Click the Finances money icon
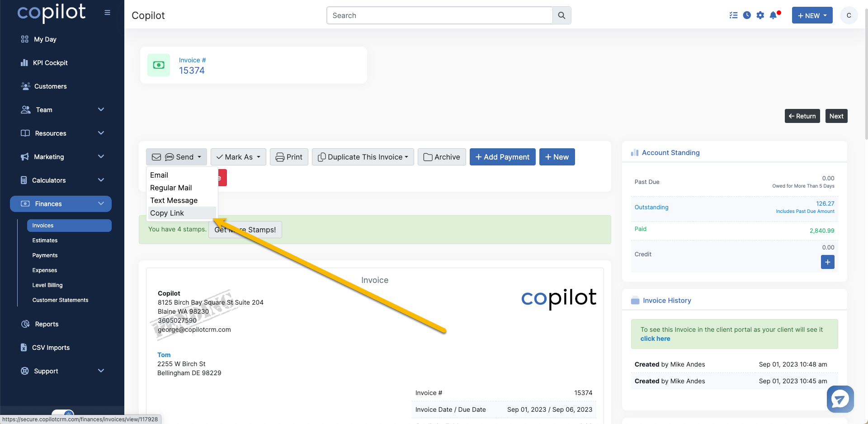Screen dimensions: 868x424 [25, 204]
